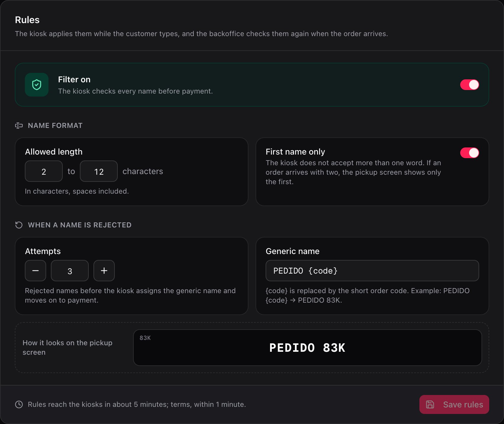Click the circular arrow rejected-name icon
This screenshot has height=424, width=504.
point(19,225)
